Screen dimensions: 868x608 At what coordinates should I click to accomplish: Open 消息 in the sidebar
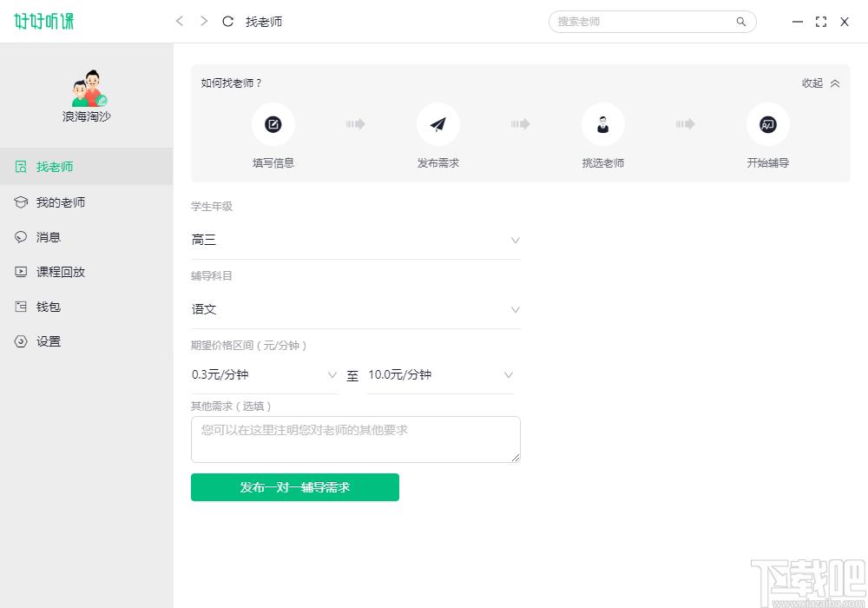(86, 237)
